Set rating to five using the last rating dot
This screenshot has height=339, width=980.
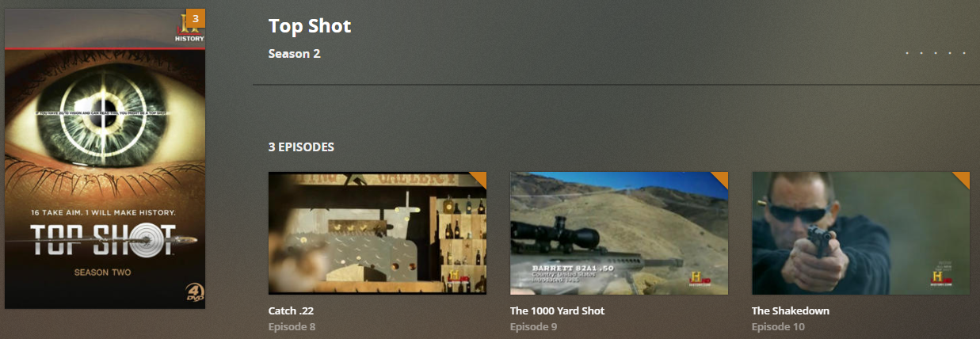(x=965, y=54)
